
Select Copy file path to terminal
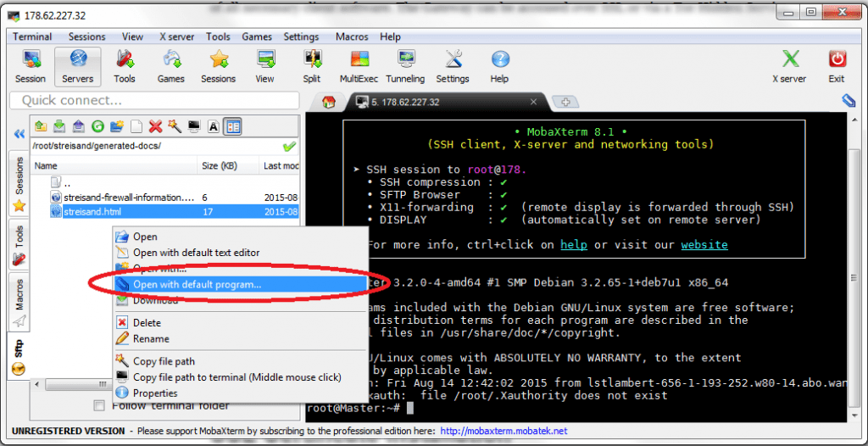[x=241, y=377]
